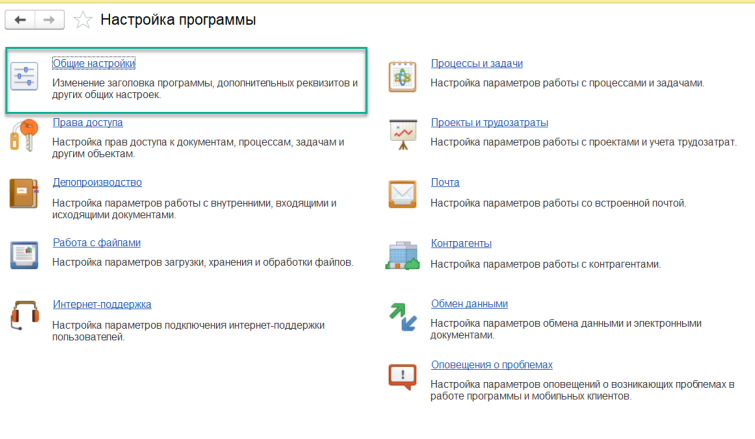
Task: Click the sliders icon for Общие настройки
Action: click(24, 76)
